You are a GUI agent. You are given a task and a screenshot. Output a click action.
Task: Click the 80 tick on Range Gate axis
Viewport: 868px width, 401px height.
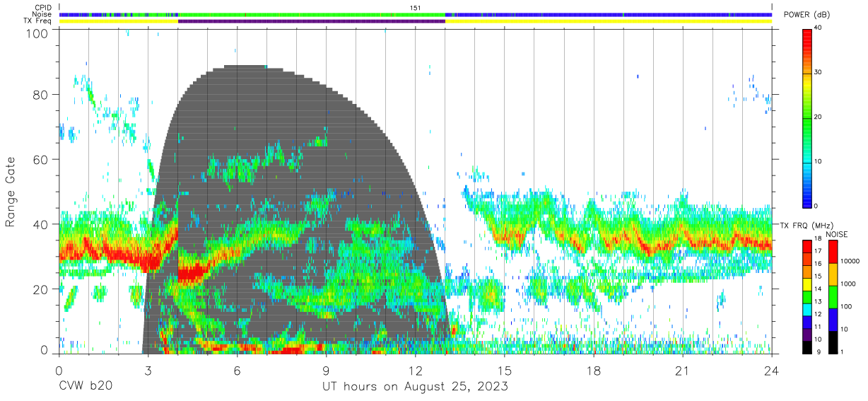coord(42,94)
